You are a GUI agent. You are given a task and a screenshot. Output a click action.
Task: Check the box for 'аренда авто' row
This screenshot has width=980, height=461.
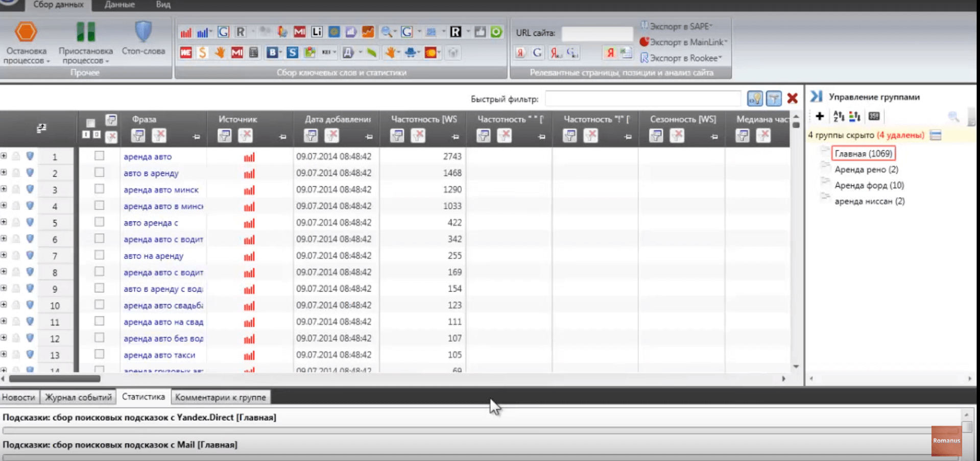click(100, 156)
